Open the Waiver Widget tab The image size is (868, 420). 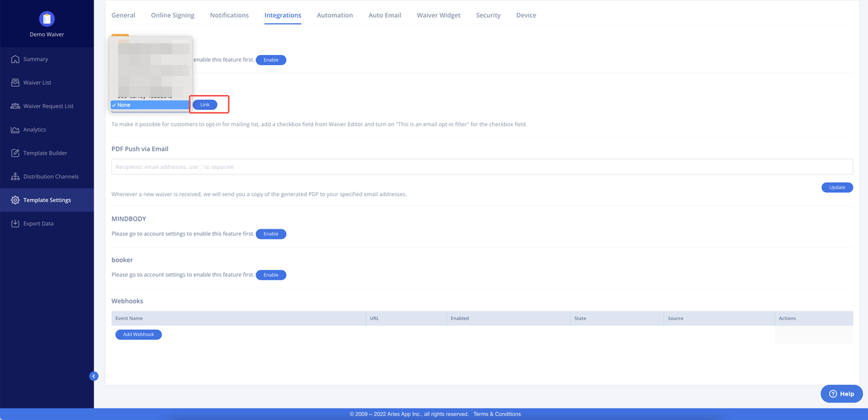[x=439, y=15]
